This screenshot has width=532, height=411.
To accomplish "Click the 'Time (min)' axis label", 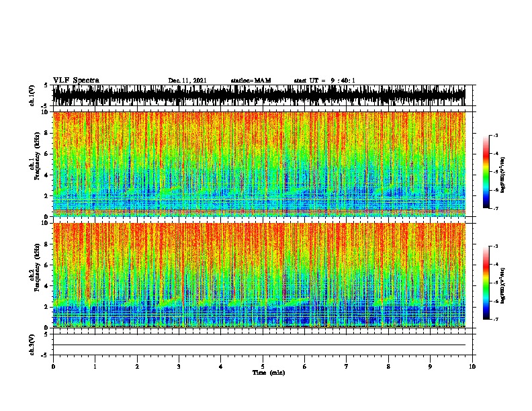I will [269, 373].
